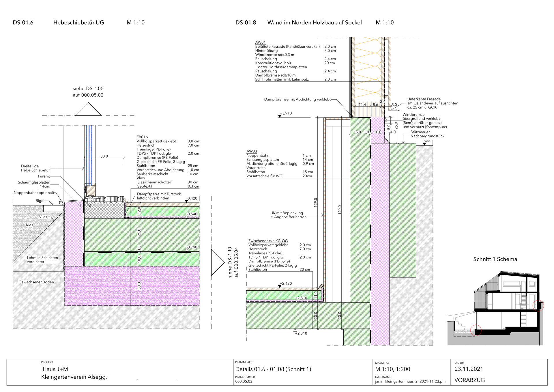Click the Plannummer value 000.05.03

point(244,381)
